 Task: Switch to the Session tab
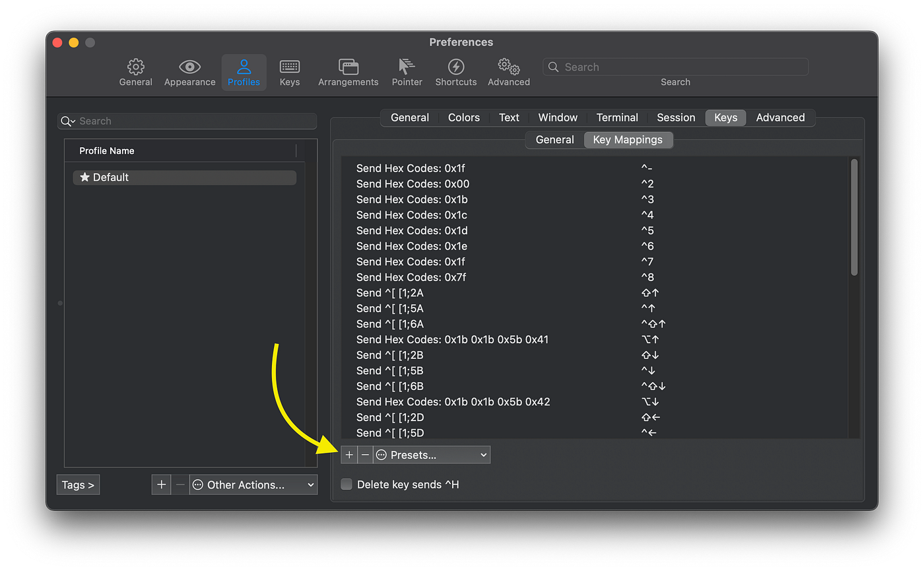pyautogui.click(x=676, y=118)
